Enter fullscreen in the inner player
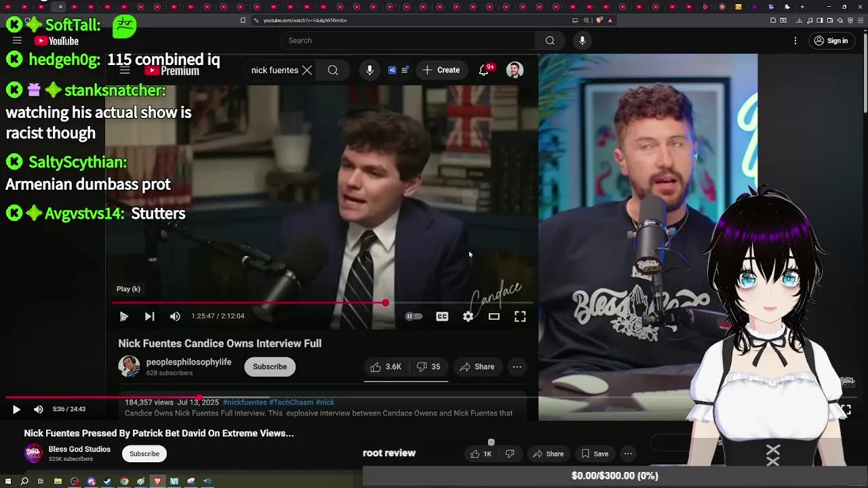Viewport: 868px width, 488px height. pos(520,317)
